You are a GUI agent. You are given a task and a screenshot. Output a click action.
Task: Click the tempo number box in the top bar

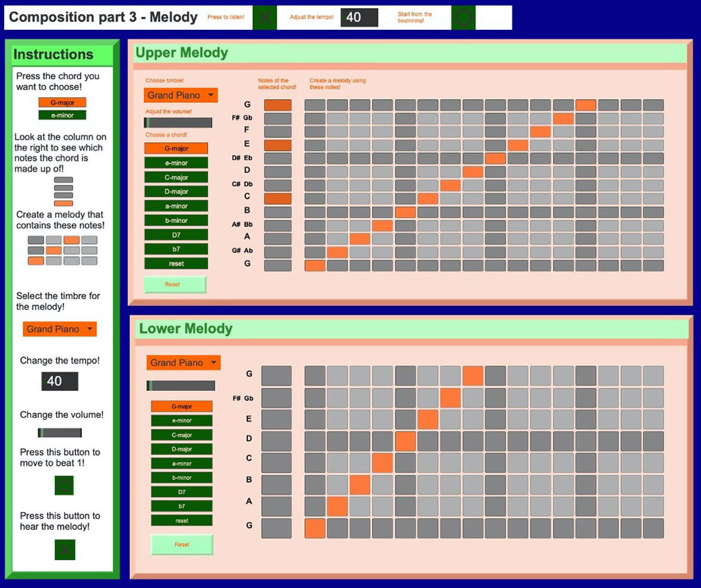[359, 18]
